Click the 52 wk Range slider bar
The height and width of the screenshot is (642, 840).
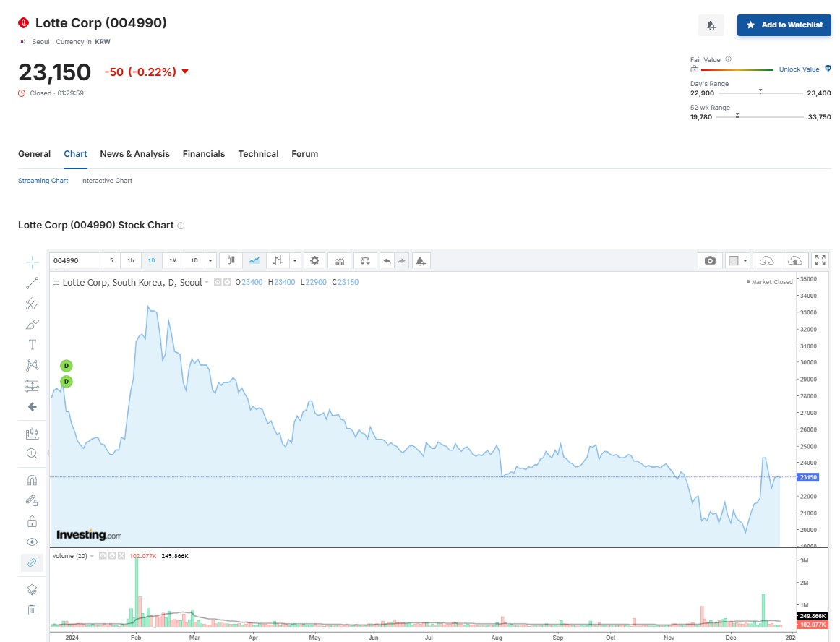pyautogui.click(x=760, y=116)
